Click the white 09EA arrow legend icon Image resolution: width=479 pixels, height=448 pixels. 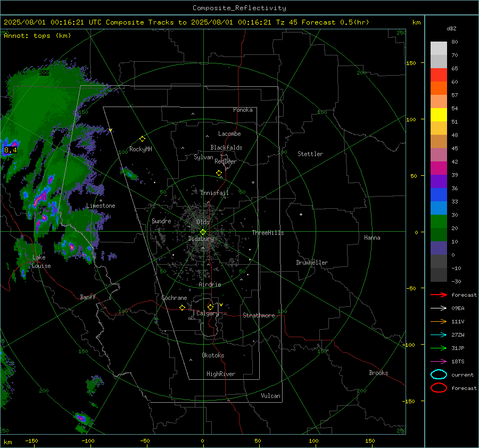click(x=439, y=308)
